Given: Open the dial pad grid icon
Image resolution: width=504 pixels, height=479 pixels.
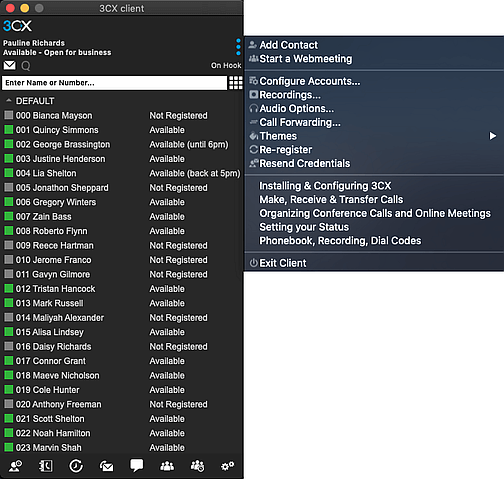Looking at the screenshot, I should click(x=236, y=83).
